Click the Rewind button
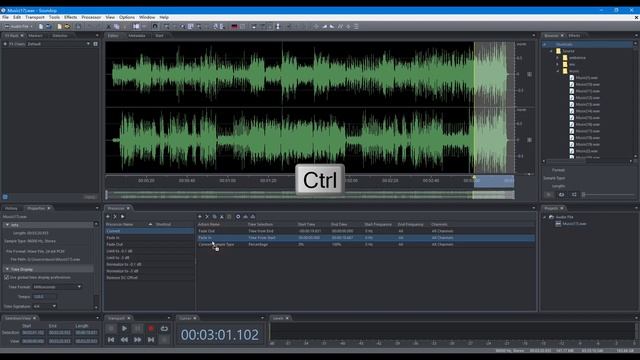The image size is (640, 360). point(124,340)
